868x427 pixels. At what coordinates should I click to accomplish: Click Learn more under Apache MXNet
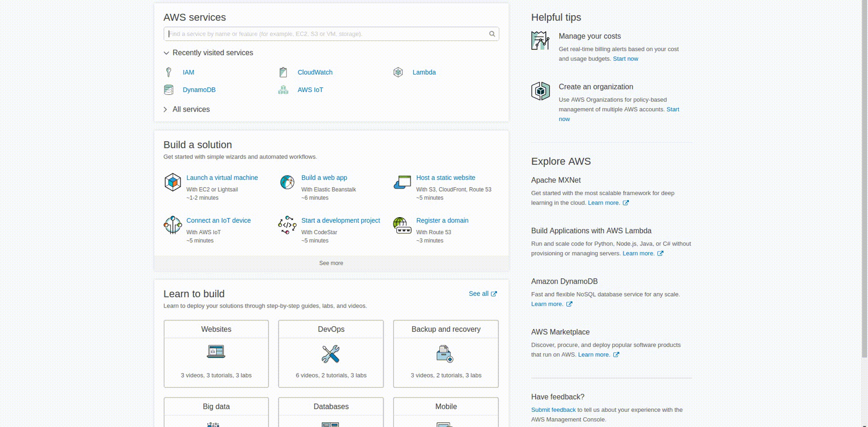click(x=604, y=203)
